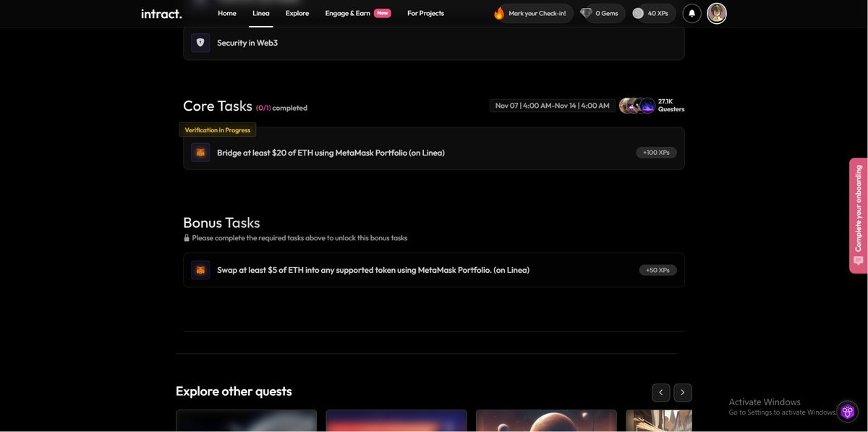Image resolution: width=868 pixels, height=432 pixels.
Task: Click the Verification in Progress badge
Action: click(x=218, y=130)
